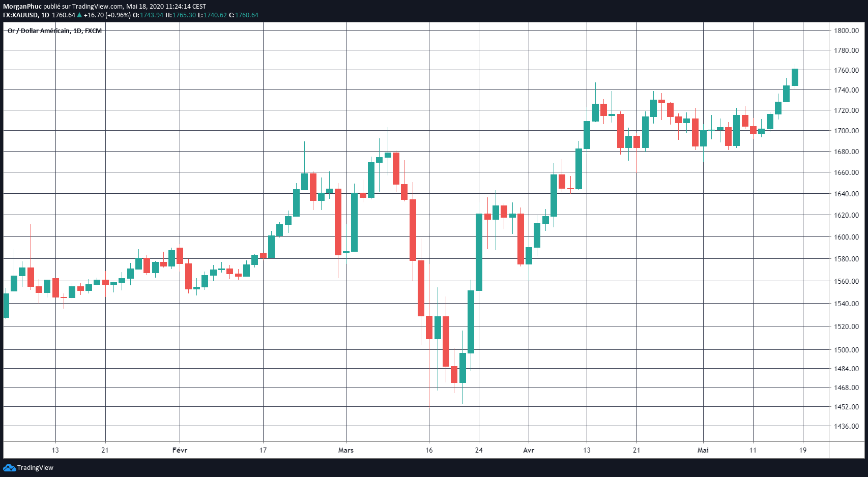Click the High value 1765.30
The height and width of the screenshot is (477, 868).
pyautogui.click(x=184, y=15)
